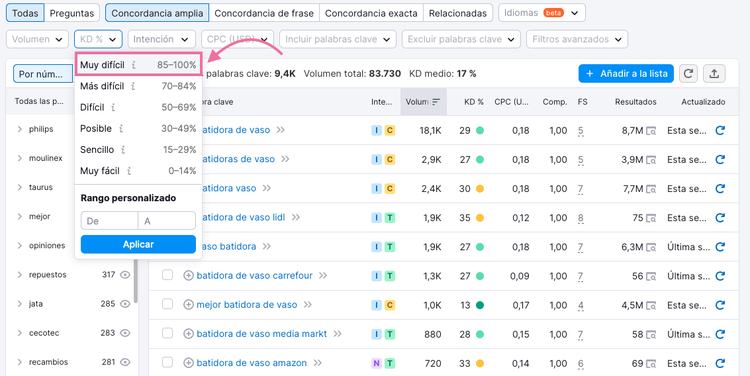
Task: Click info icon next to Muy fácil
Action: click(x=129, y=171)
